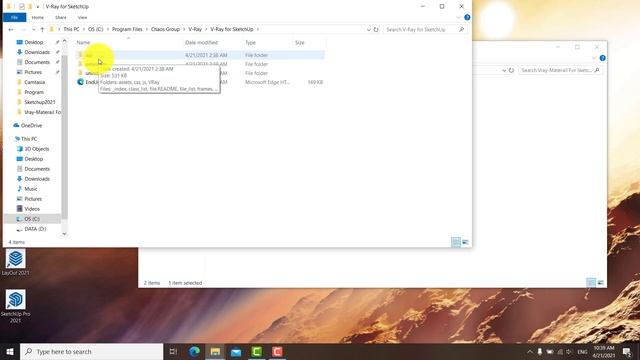The image size is (640, 360).
Task: Sort by the Name column header
Action: pos(83,42)
